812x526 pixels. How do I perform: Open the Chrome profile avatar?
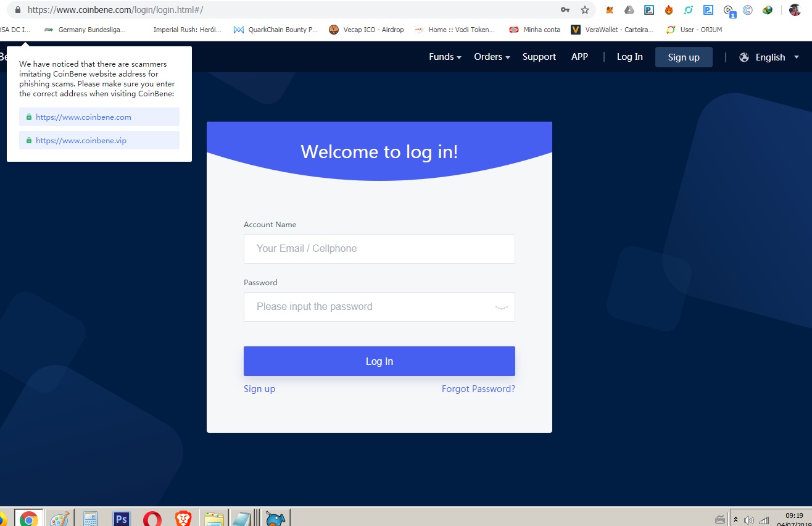(795, 10)
